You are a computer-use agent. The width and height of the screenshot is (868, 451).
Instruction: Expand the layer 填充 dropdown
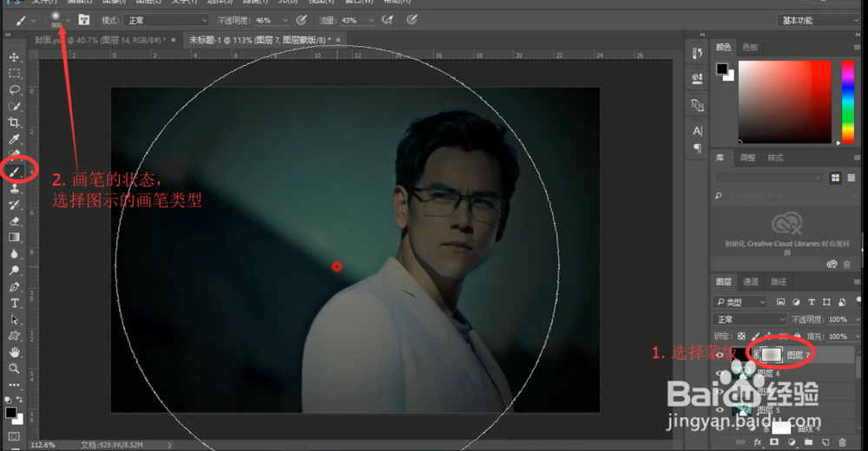click(858, 336)
